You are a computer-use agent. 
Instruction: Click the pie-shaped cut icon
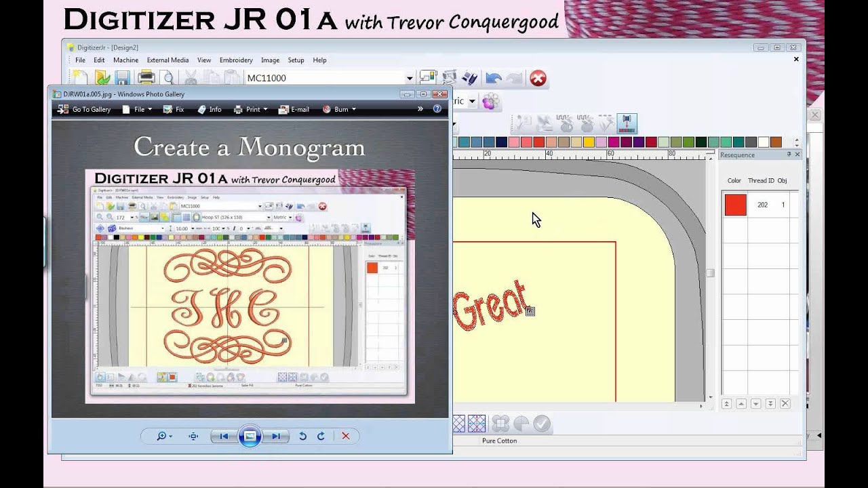coord(521,424)
